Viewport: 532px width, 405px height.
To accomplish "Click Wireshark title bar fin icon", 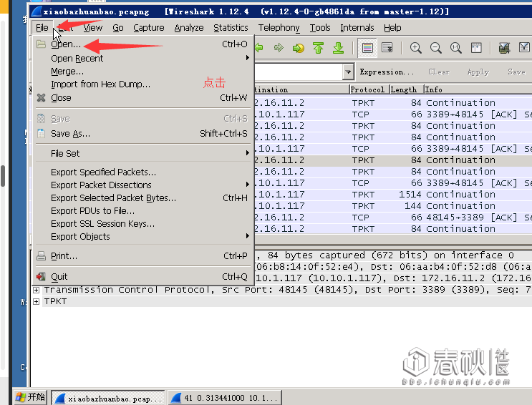I will [36, 12].
